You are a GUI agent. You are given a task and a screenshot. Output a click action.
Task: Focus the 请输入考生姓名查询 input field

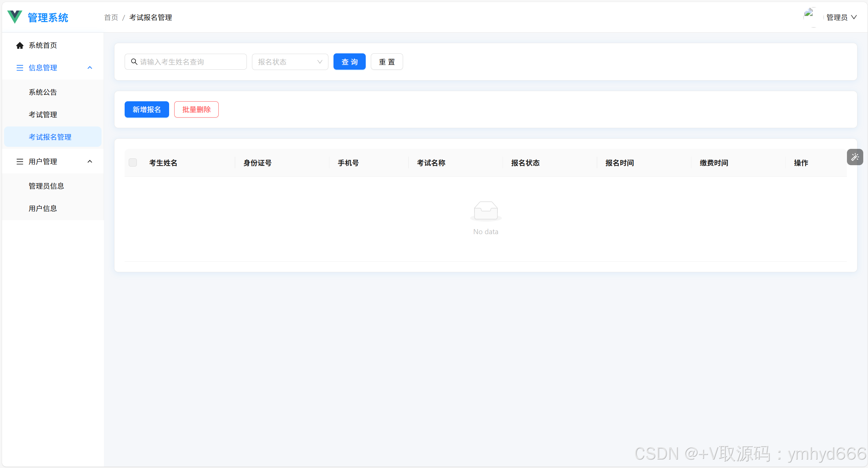[x=190, y=62]
